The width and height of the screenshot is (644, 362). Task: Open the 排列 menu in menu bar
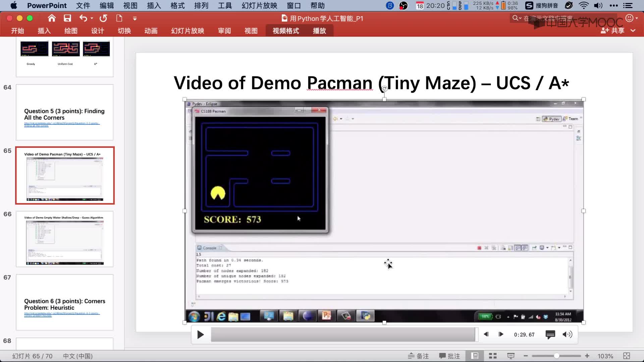pos(201,6)
